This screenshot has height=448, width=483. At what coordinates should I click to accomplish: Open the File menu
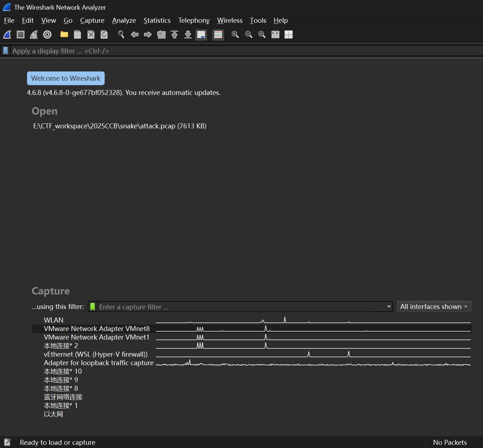(x=9, y=21)
